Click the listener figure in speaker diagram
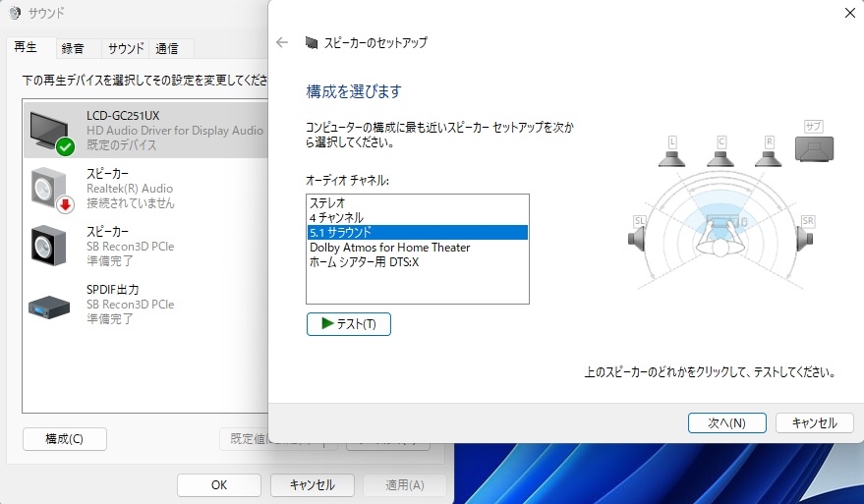This screenshot has width=864, height=504. click(720, 236)
